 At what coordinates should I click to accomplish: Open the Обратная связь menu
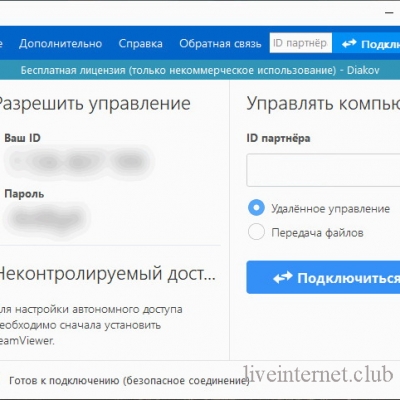(x=220, y=44)
